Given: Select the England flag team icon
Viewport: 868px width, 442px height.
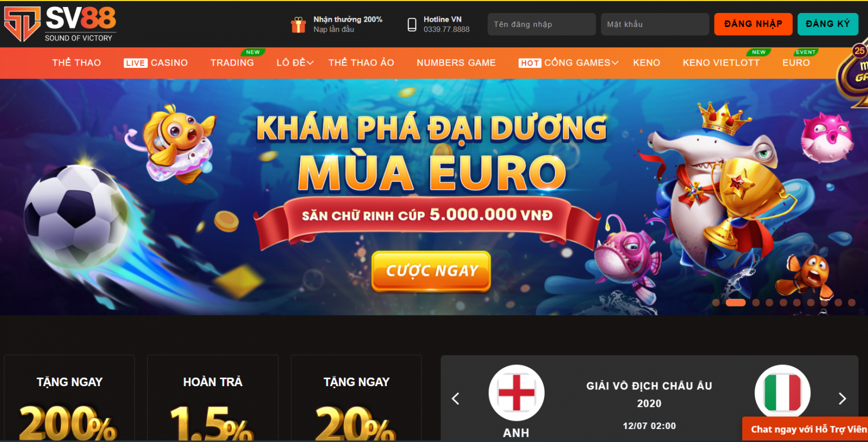Looking at the screenshot, I should (516, 393).
